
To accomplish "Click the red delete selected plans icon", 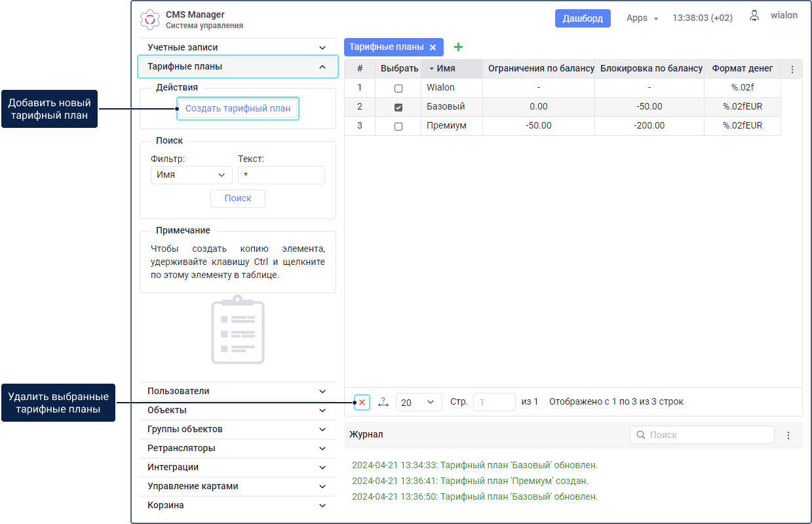I will point(362,402).
